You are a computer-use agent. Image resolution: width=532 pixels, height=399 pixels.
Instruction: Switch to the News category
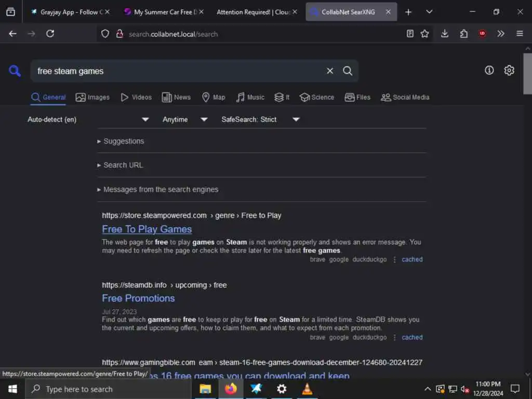point(176,97)
